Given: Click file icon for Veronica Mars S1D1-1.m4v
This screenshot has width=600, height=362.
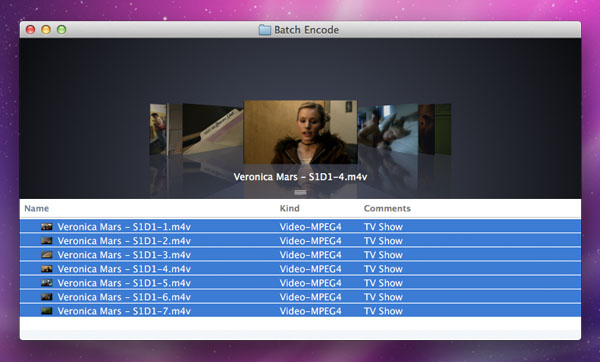Looking at the screenshot, I should click(47, 227).
